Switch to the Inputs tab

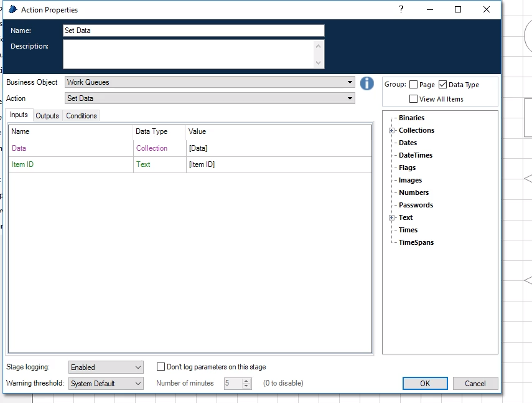(19, 115)
